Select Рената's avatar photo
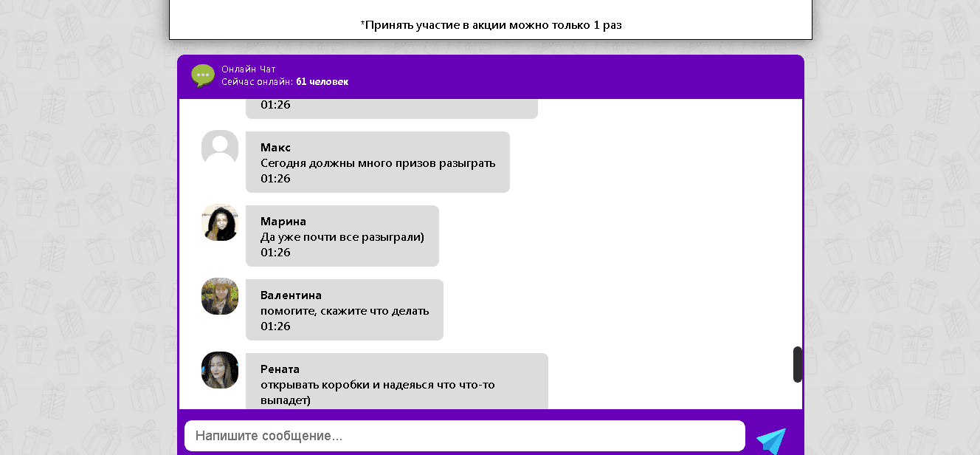The height and width of the screenshot is (455, 980). 219,370
